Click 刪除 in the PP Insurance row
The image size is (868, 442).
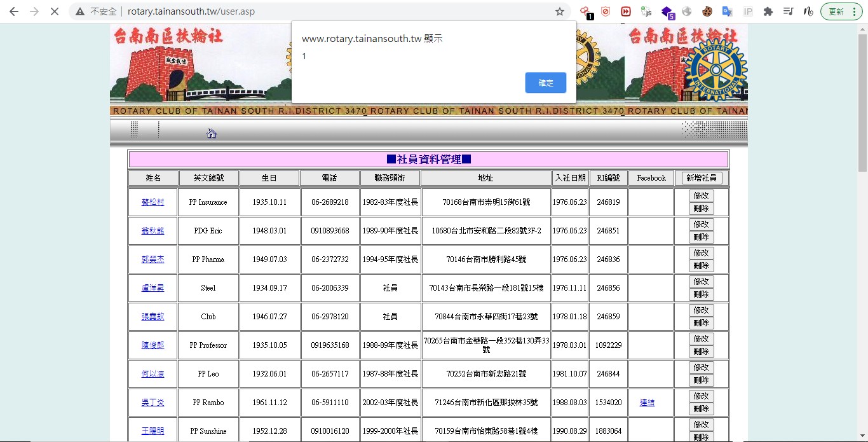tap(702, 209)
